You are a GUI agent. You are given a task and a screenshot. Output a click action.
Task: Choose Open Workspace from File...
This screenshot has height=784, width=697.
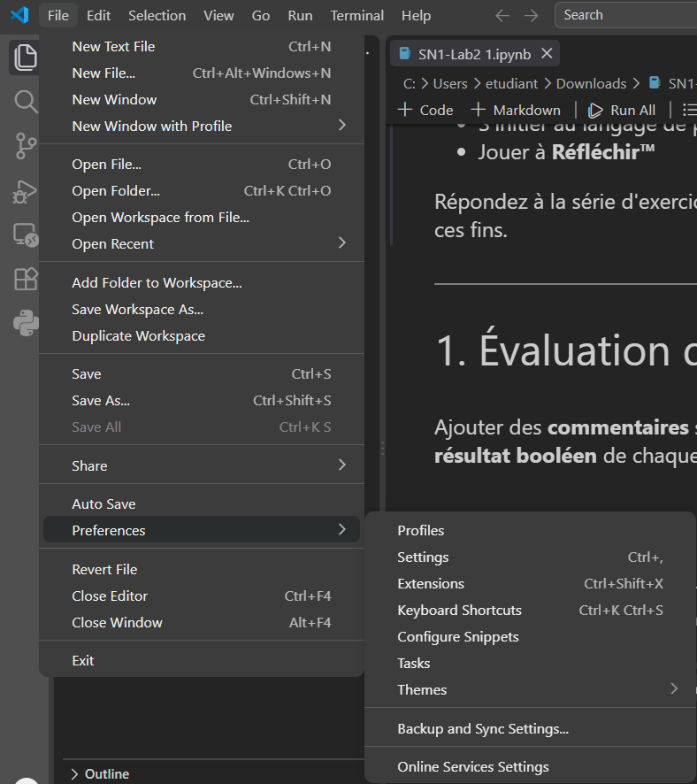click(x=202, y=217)
